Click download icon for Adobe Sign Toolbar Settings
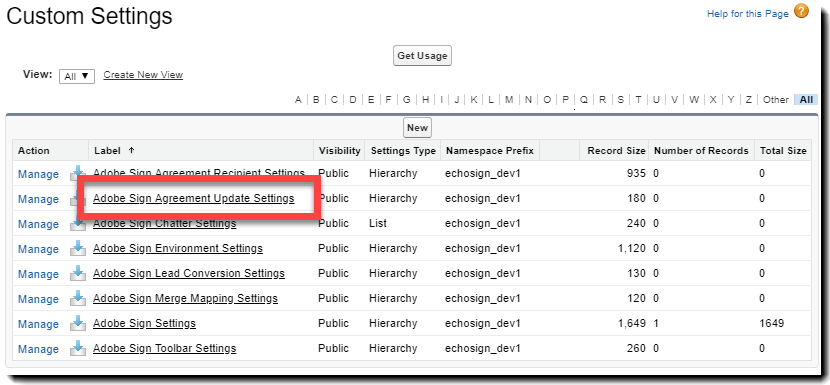The height and width of the screenshot is (385, 830). point(78,348)
